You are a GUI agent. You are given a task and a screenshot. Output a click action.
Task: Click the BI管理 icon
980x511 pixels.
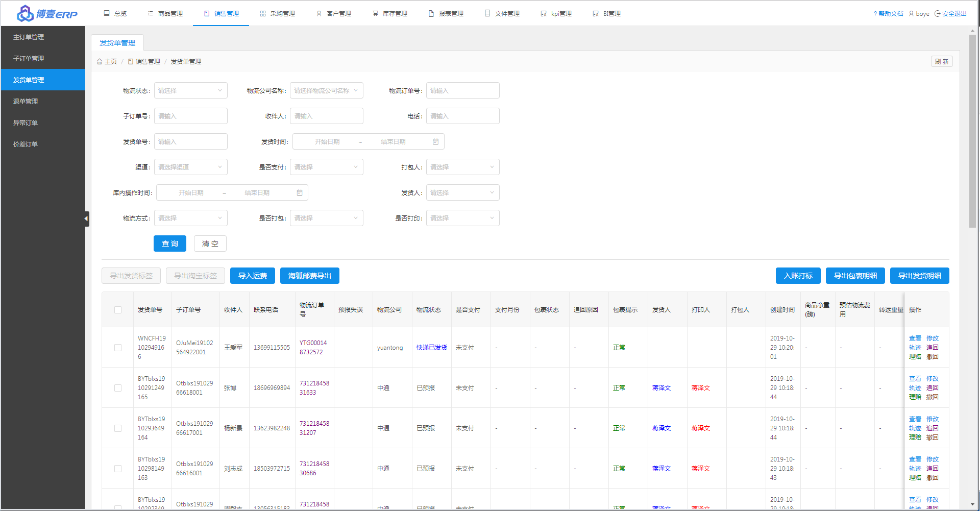(x=596, y=14)
